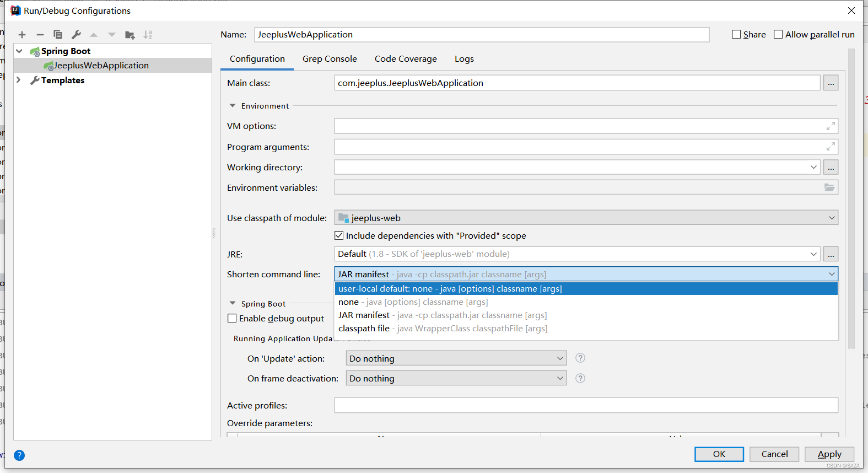Remove configuration with the minus icon

(40, 35)
